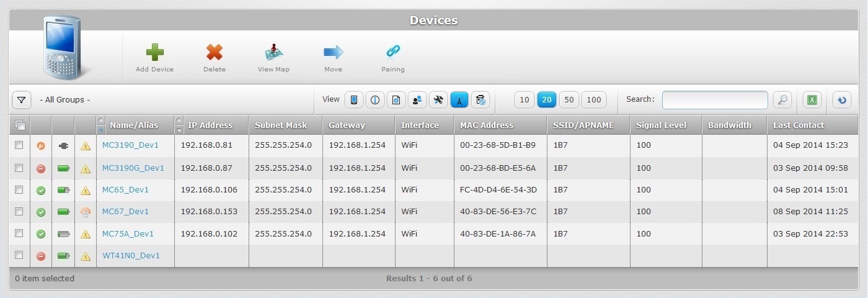Click the alarm icon in MC67_Dev1 row
Viewport: 868px width, 298px height.
(x=86, y=212)
